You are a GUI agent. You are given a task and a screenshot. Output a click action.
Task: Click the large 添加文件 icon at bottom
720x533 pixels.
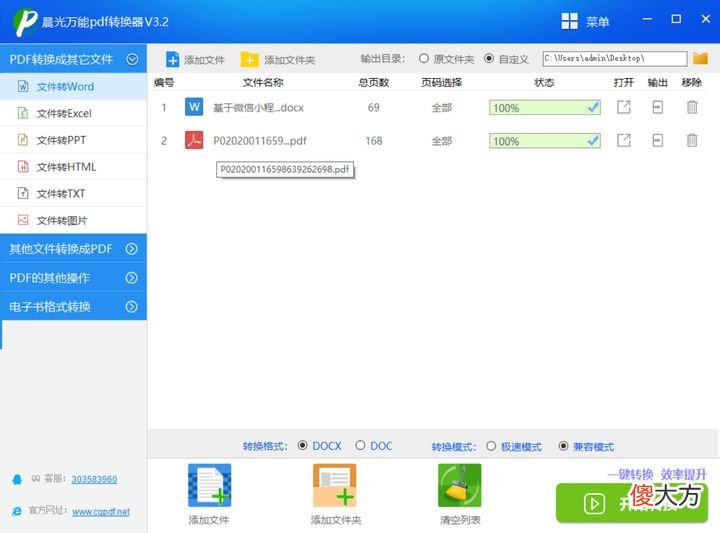coord(209,485)
